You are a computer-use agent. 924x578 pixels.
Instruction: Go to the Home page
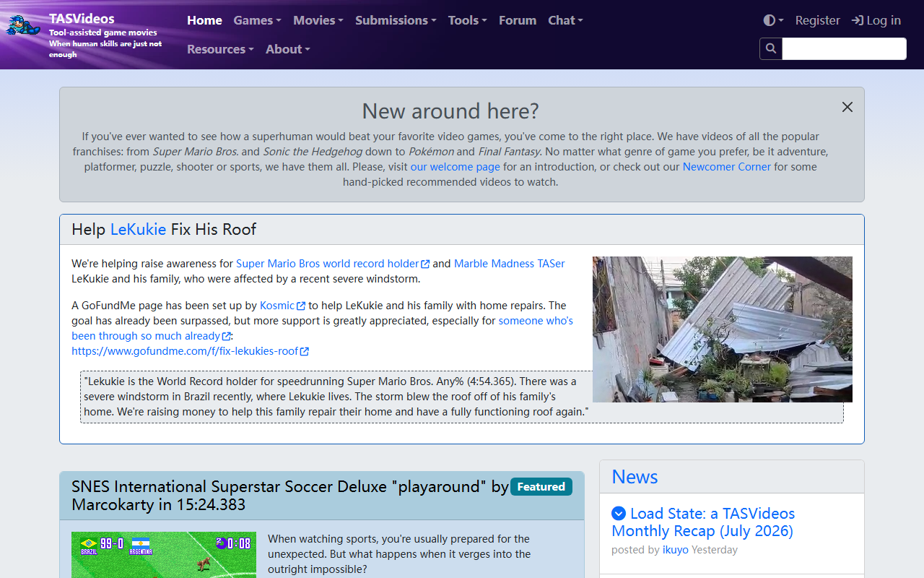(204, 20)
